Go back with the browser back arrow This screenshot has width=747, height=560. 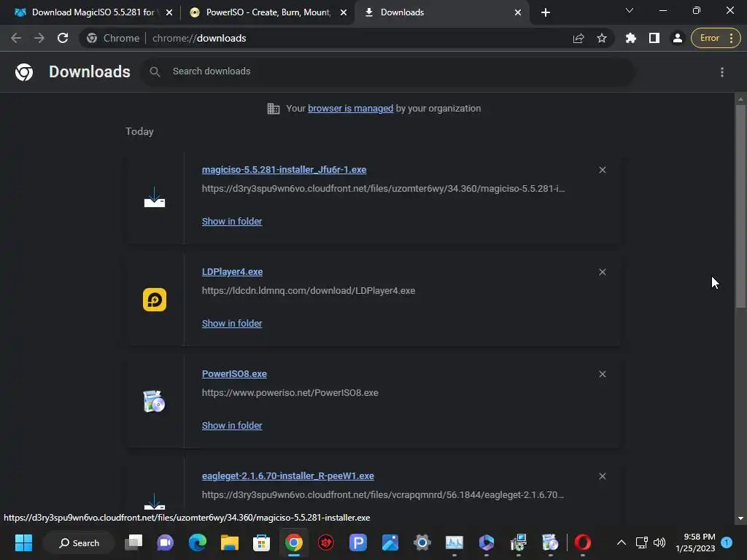[x=16, y=38]
